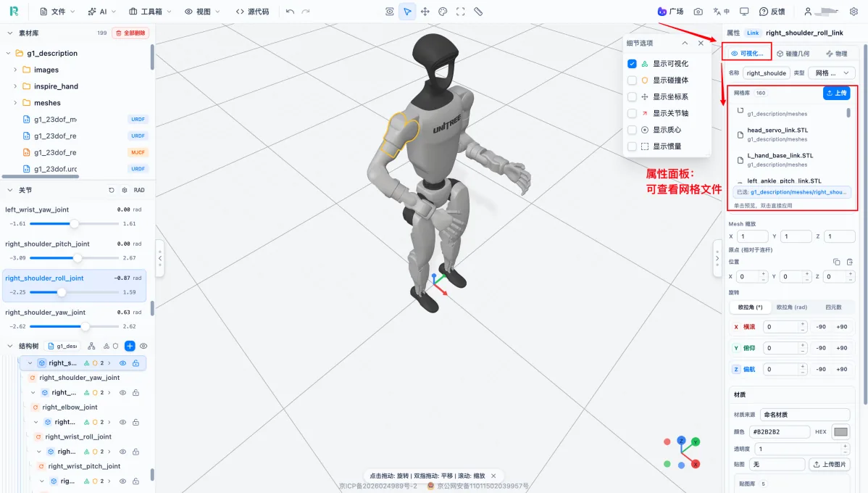This screenshot has width=868, height=493.
Task: Click the R logo at top left
Action: [14, 11]
